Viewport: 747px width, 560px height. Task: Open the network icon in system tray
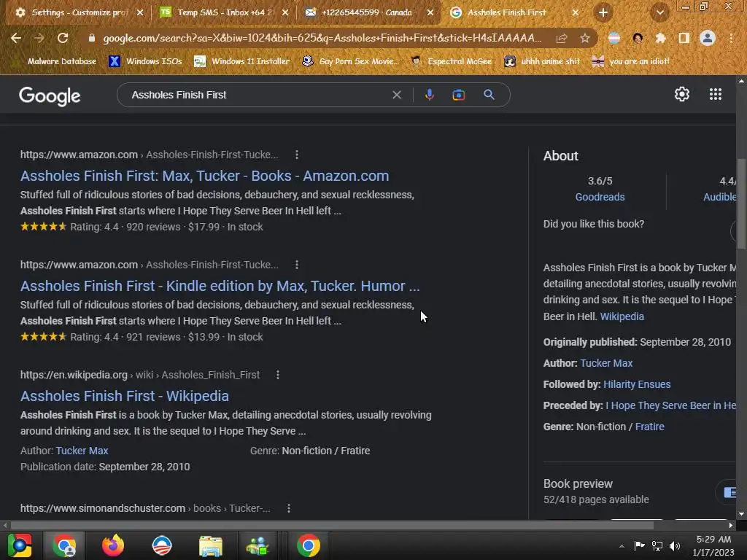(657, 546)
